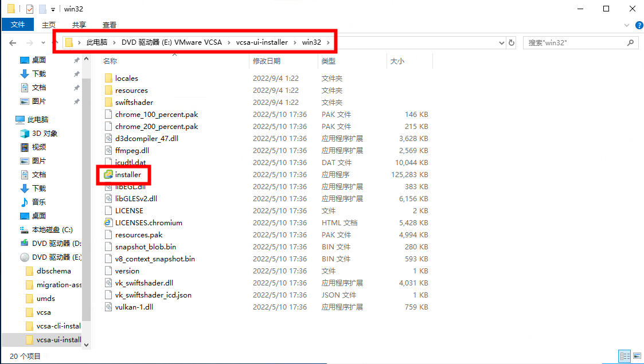This screenshot has height=364, width=644.
Task: Open the 文件 menu tab
Action: (x=18, y=25)
